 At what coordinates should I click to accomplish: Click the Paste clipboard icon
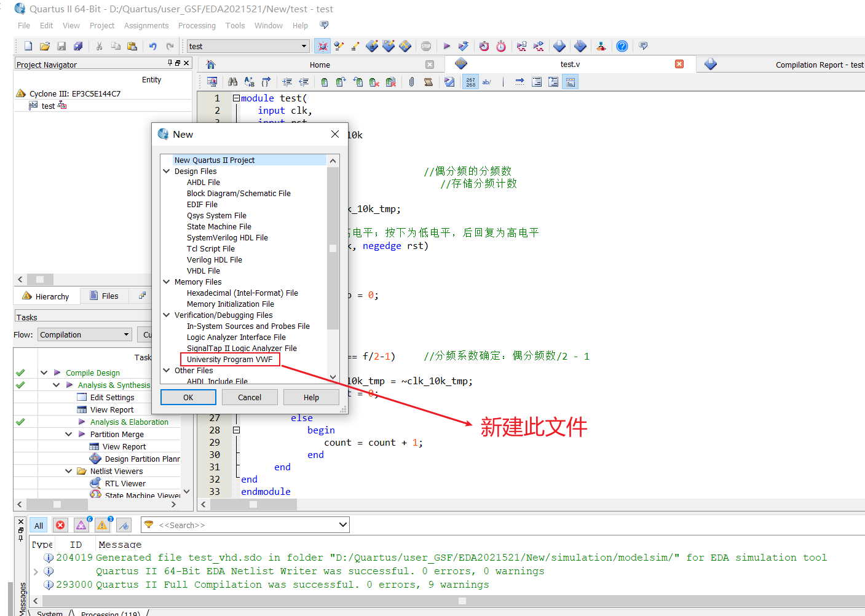tap(132, 46)
